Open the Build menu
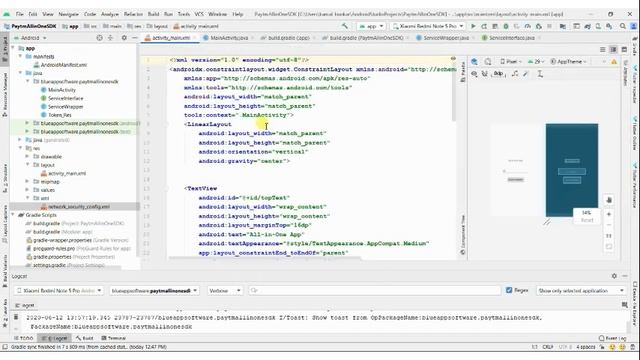 coord(153,14)
